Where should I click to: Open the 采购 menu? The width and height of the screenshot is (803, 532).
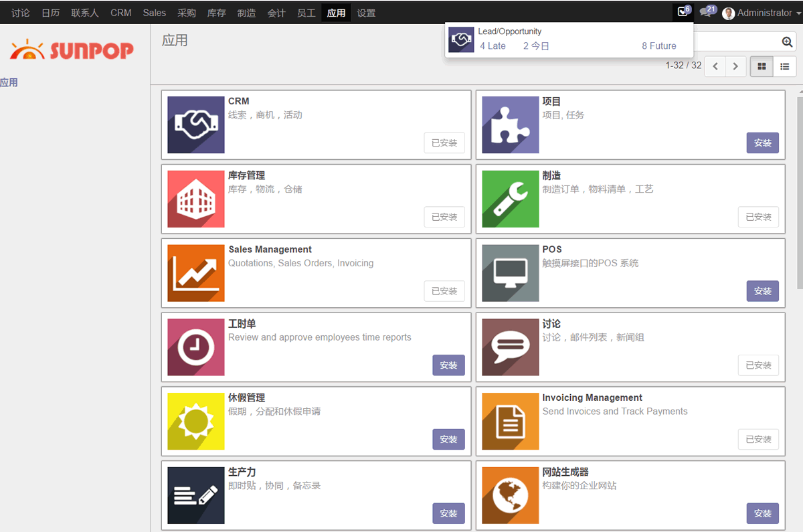pos(187,13)
